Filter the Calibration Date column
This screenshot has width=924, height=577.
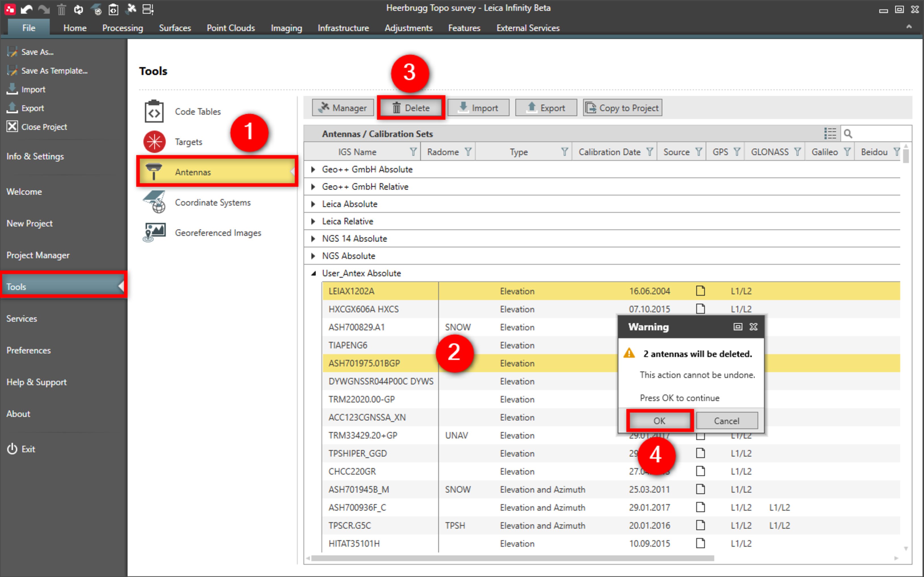(649, 152)
